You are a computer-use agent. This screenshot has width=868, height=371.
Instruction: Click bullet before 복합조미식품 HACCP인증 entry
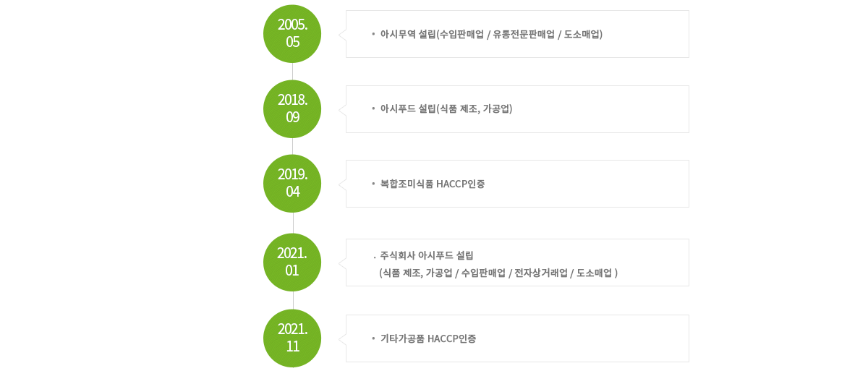(x=373, y=184)
